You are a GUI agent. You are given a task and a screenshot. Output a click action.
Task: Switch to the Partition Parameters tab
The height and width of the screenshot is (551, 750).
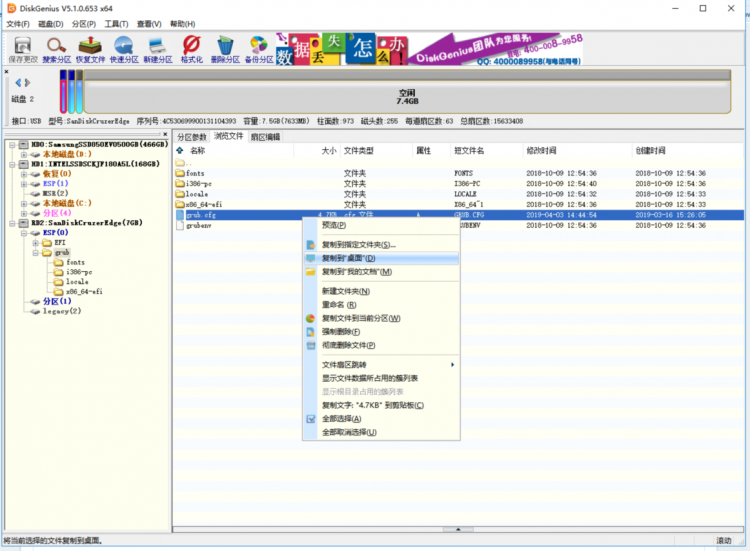(x=192, y=137)
